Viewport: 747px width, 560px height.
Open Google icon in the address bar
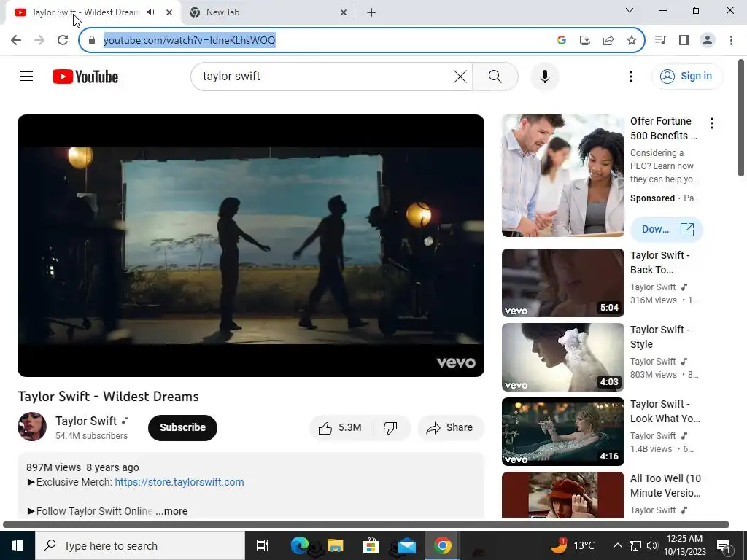[561, 40]
